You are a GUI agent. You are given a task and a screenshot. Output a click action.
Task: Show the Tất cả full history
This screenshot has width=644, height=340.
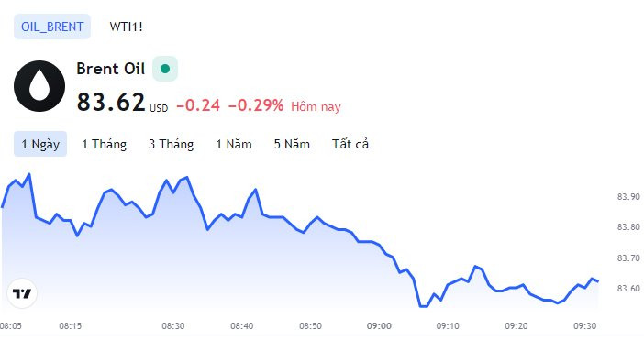(350, 144)
